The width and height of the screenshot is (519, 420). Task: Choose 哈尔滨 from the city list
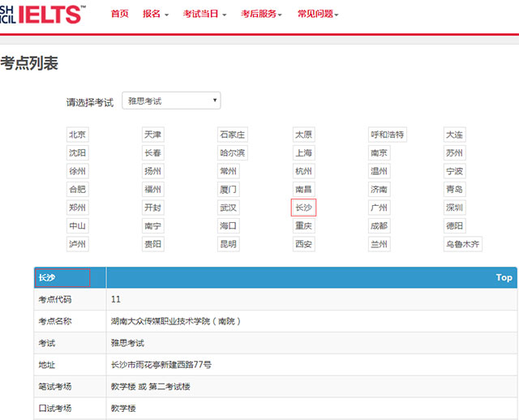tap(233, 153)
